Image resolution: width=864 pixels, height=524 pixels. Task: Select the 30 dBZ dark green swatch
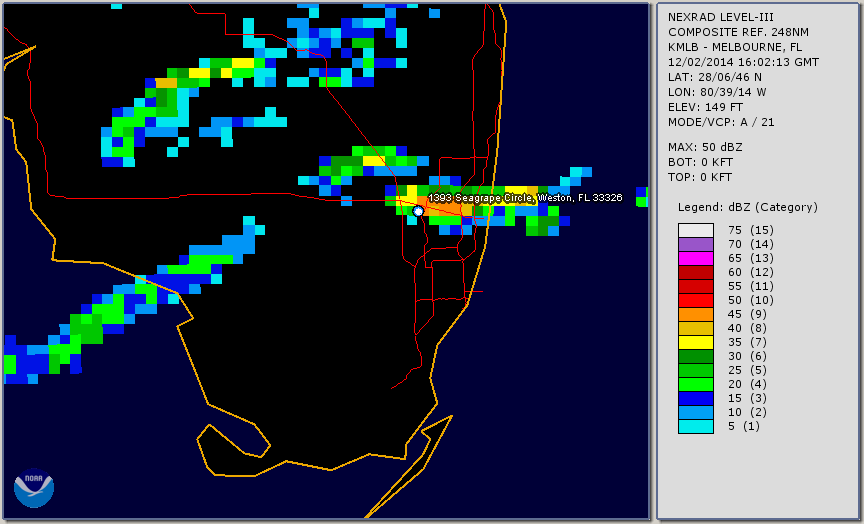(695, 356)
